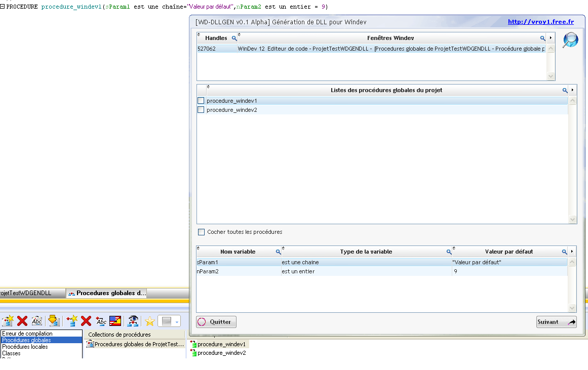Image resolution: width=588 pixels, height=370 pixels.
Task: Click search icon in Nom variable header
Action: pos(278,252)
